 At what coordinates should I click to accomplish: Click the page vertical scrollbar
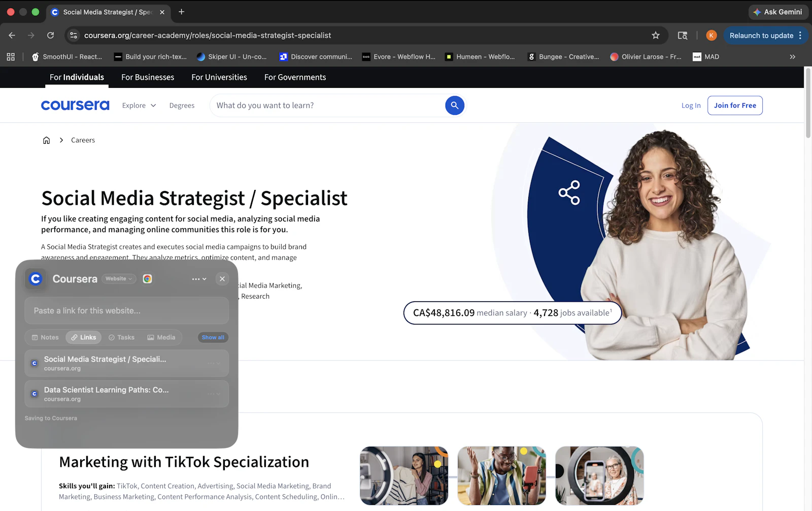(x=808, y=103)
